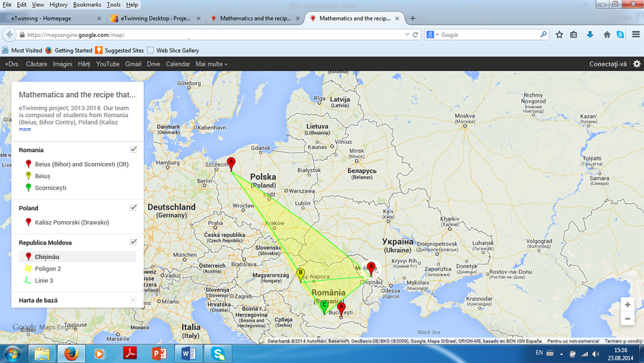
Task: Click red marker A near Szczecin
Action: pyautogui.click(x=232, y=164)
